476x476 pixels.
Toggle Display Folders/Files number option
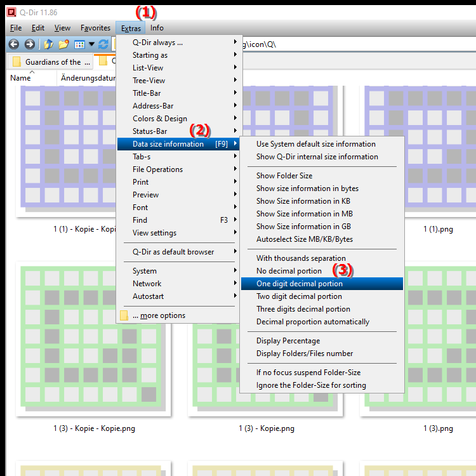[x=322, y=354]
